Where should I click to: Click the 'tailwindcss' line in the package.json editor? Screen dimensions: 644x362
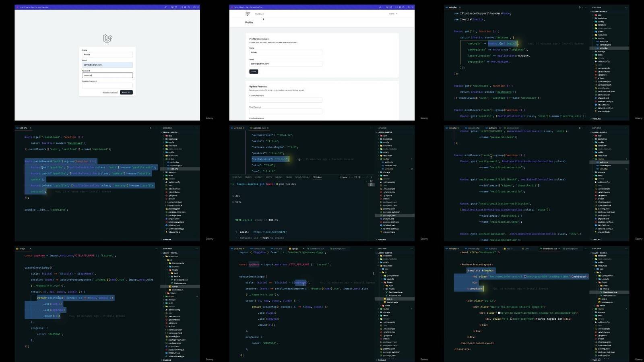tap(270, 159)
